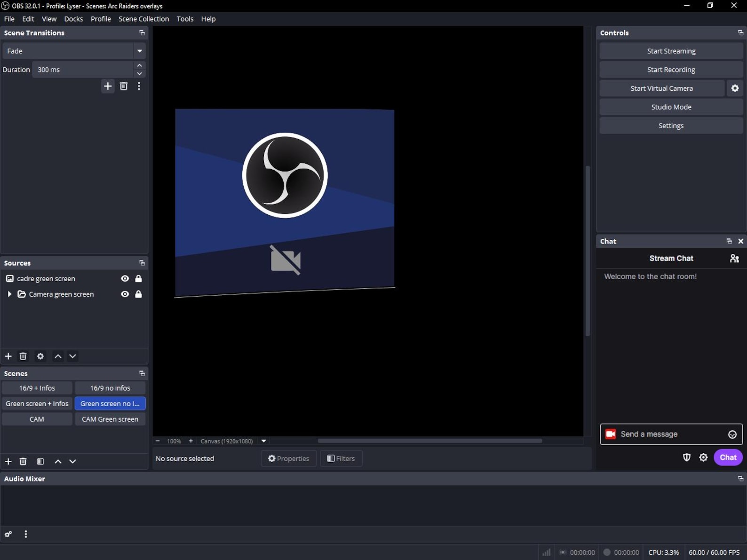
Task: Open Settings from Controls panel
Action: coord(671,126)
